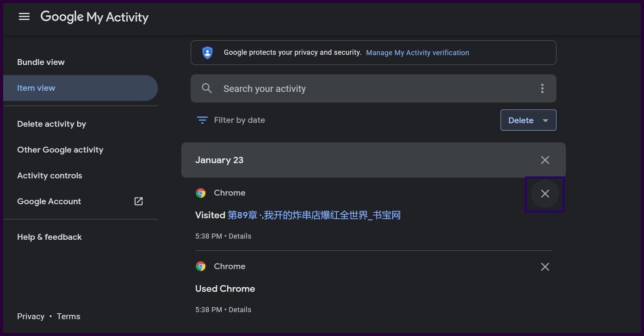The image size is (644, 336).
Task: View Details of Used Chrome entry
Action: point(240,310)
